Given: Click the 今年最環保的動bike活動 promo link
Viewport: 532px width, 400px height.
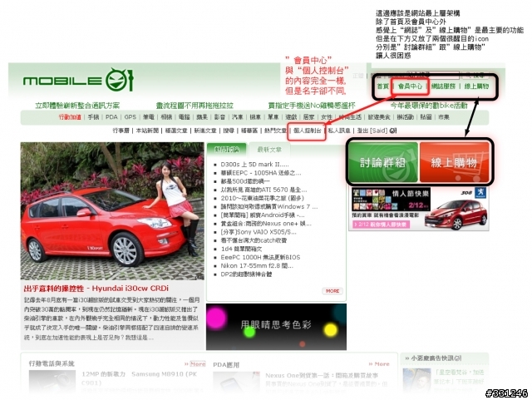Looking at the screenshot, I should pyautogui.click(x=429, y=106).
